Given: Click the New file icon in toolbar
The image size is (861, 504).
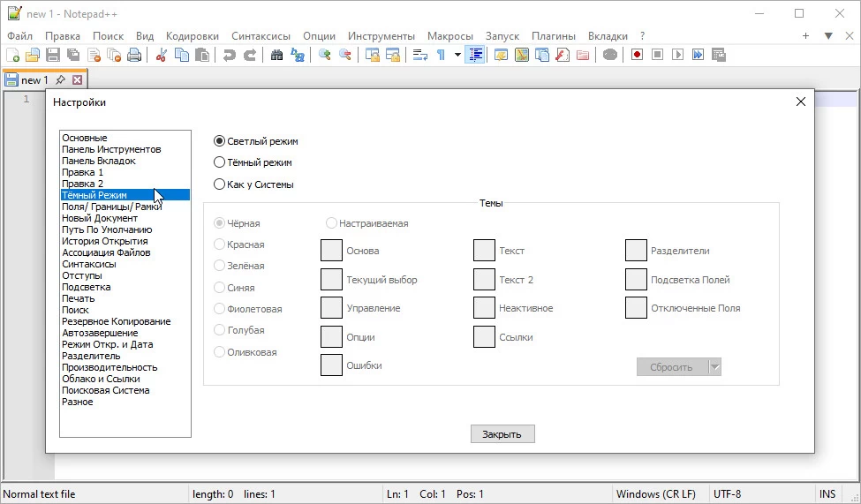Looking at the screenshot, I should pyautogui.click(x=12, y=55).
